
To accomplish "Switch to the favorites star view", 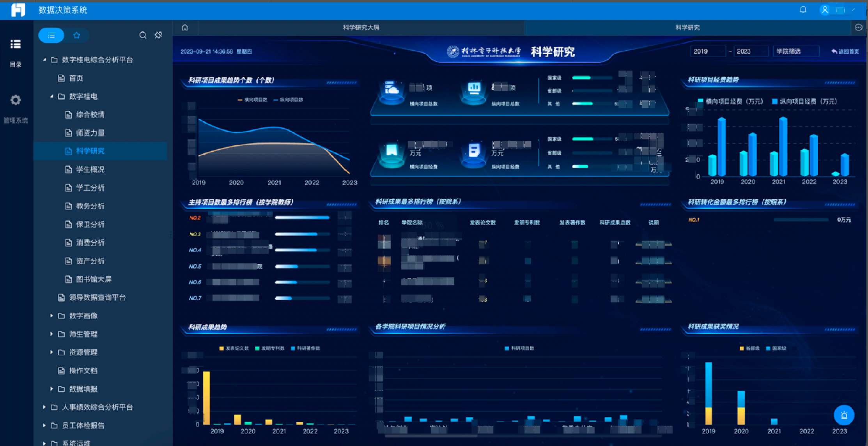I will coord(77,35).
